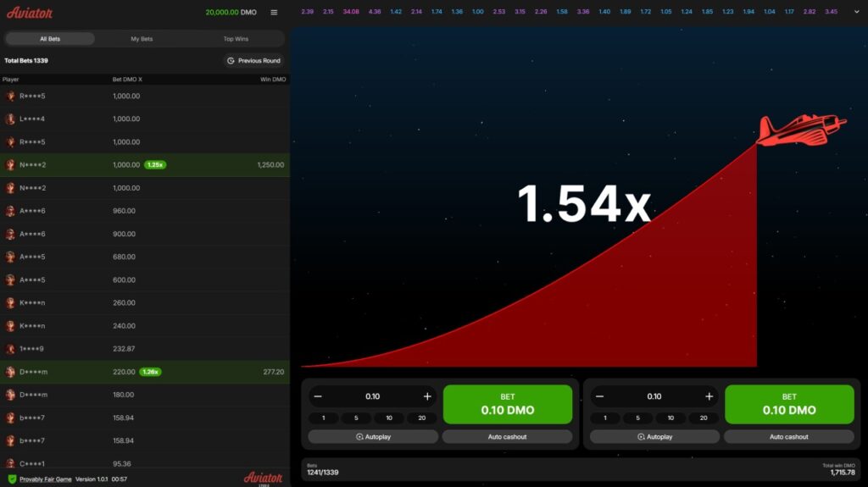Switch to the My Bets tab
The height and width of the screenshot is (487, 868).
point(142,39)
